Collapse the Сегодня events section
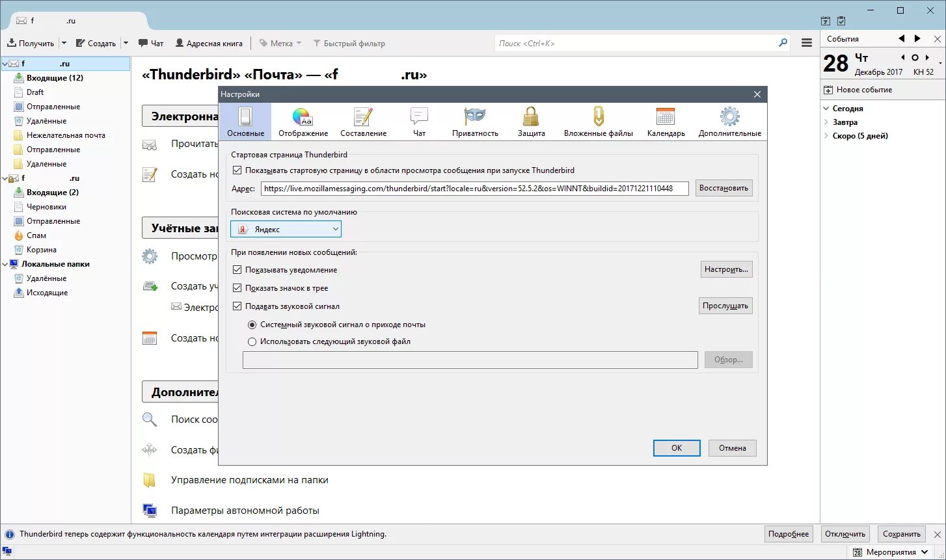 (x=826, y=109)
